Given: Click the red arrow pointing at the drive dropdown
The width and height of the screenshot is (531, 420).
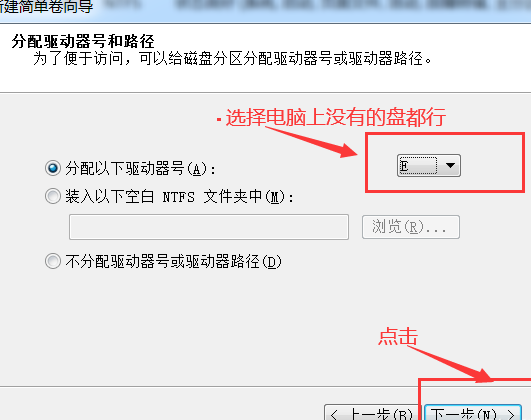Looking at the screenshot, I should (311, 142).
